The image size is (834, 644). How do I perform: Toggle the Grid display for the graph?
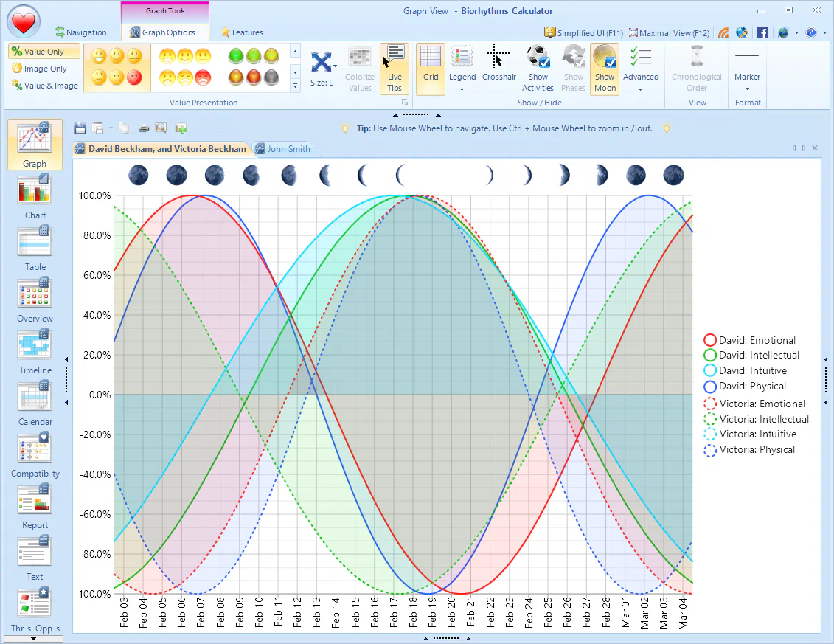tap(430, 67)
